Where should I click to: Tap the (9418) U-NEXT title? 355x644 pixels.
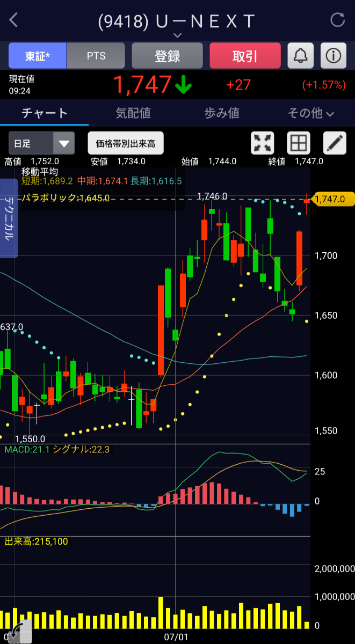(x=177, y=21)
